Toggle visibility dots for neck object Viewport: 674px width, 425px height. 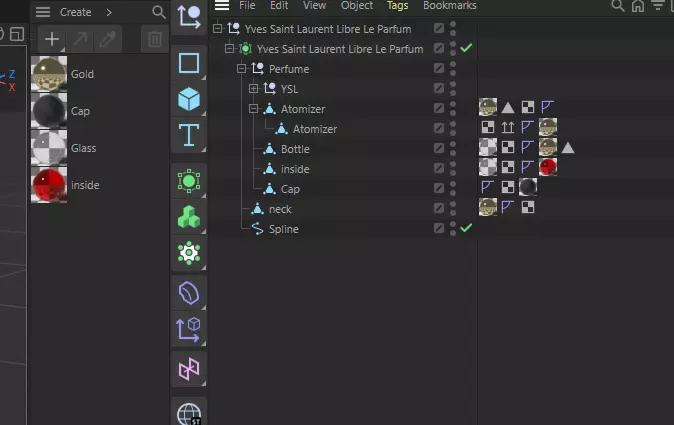[x=453, y=208]
